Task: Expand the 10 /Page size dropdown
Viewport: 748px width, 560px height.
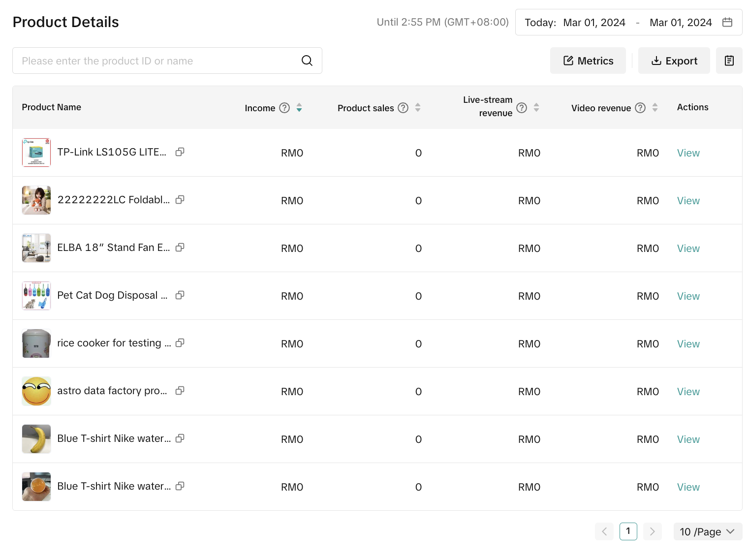Action: (707, 531)
